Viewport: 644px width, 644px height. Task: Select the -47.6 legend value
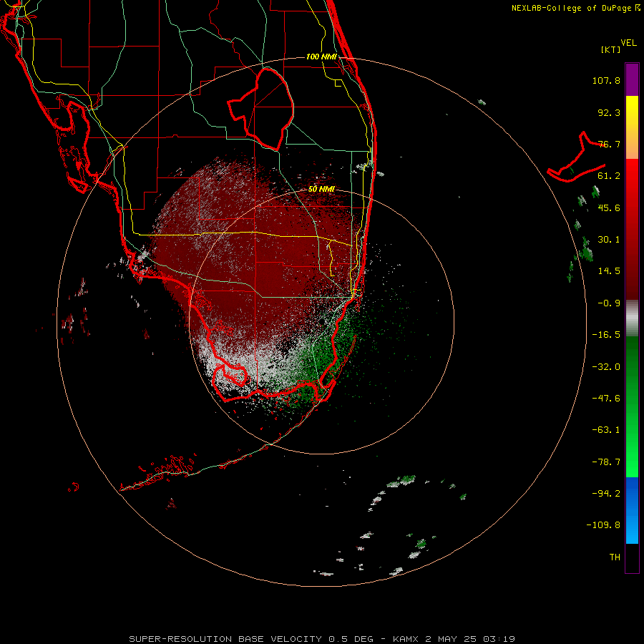tap(606, 399)
